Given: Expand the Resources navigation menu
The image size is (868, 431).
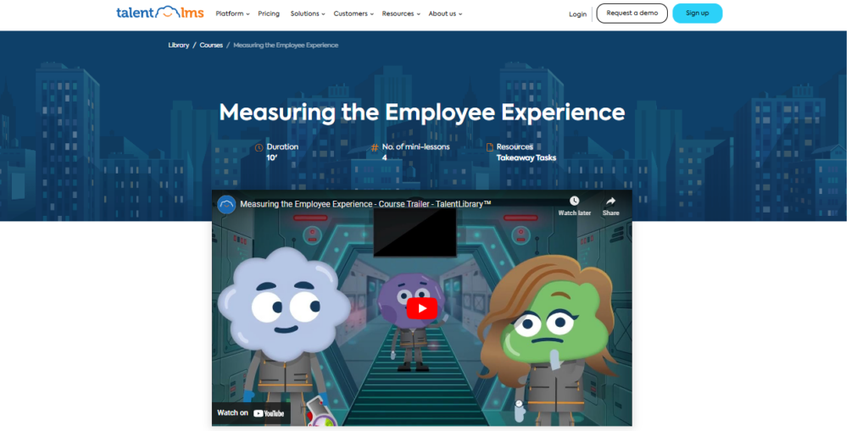Looking at the screenshot, I should (401, 14).
